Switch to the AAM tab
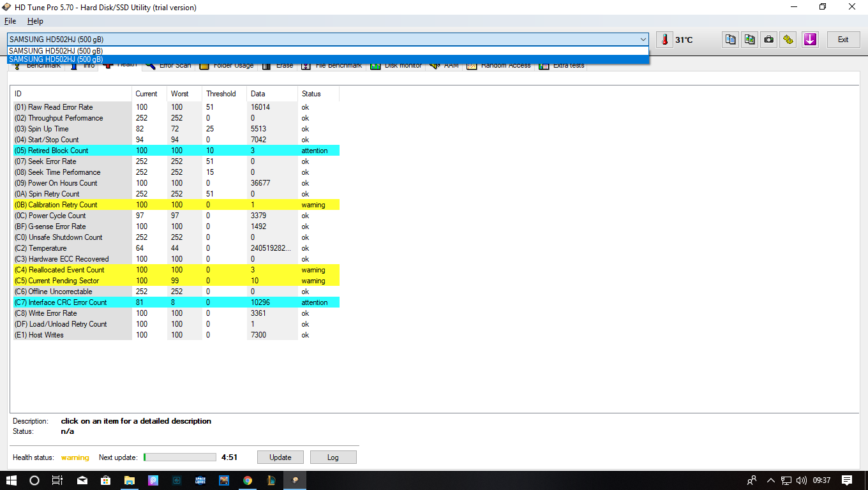Screen dimensions: 868x490 445,65
